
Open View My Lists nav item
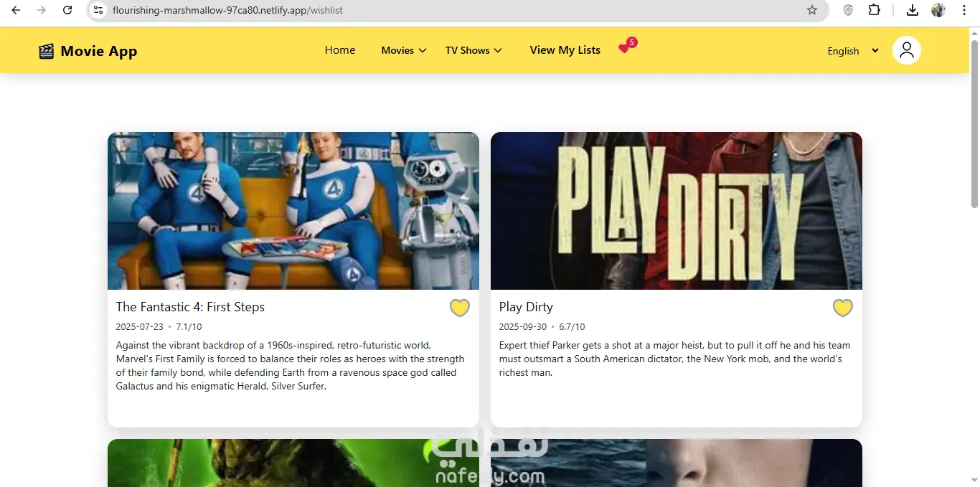tap(565, 50)
